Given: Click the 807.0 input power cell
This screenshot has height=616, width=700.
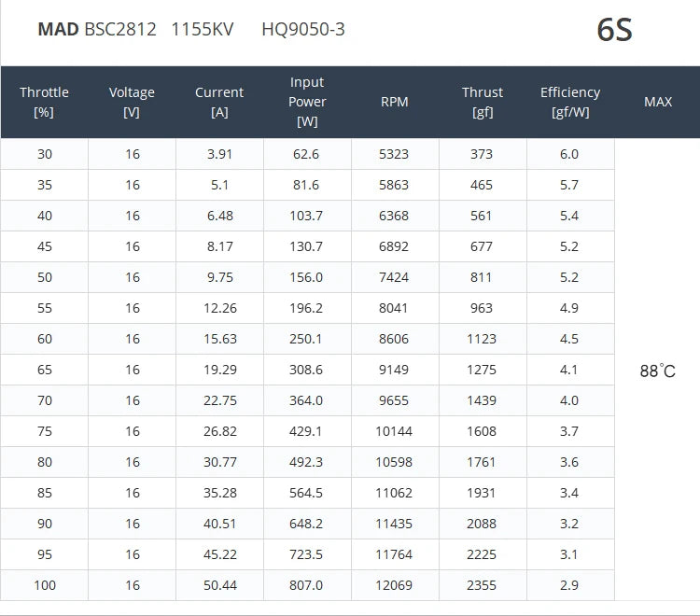Looking at the screenshot, I should point(307,585).
